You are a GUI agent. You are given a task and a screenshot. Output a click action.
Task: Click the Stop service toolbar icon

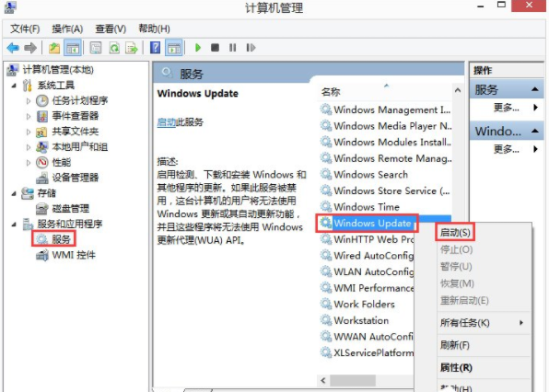(x=215, y=48)
